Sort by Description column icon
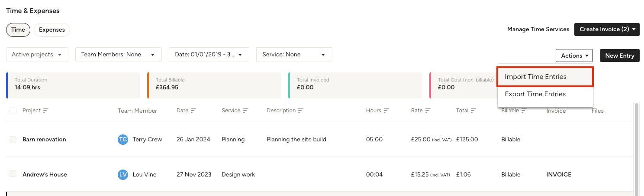This screenshot has width=644, height=196. click(x=300, y=111)
